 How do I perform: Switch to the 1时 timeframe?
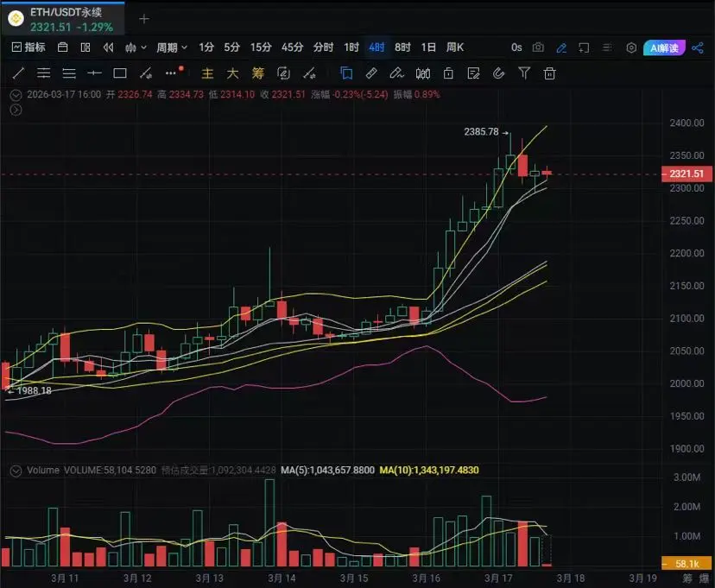[351, 47]
